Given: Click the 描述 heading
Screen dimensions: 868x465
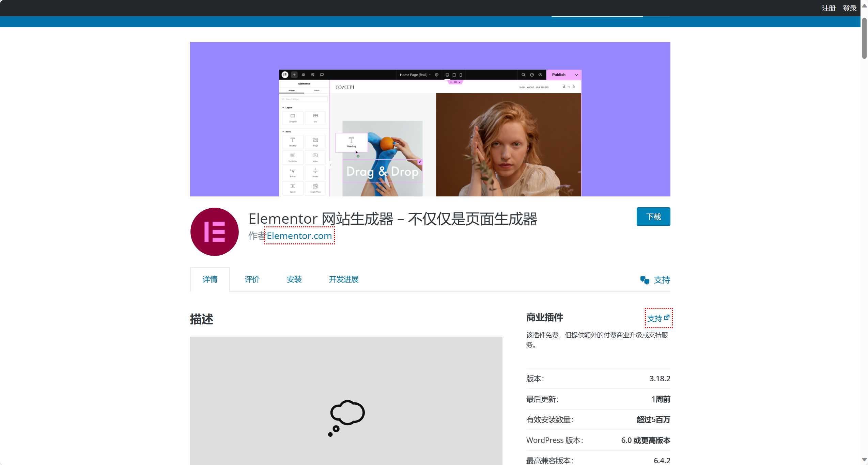Looking at the screenshot, I should (202, 319).
